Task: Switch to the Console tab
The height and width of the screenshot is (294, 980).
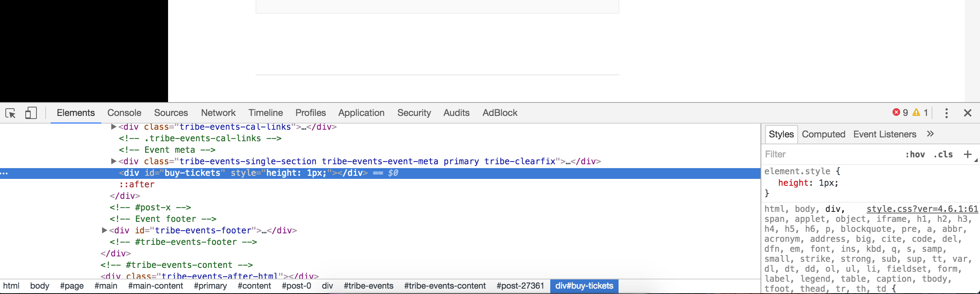Action: (124, 113)
